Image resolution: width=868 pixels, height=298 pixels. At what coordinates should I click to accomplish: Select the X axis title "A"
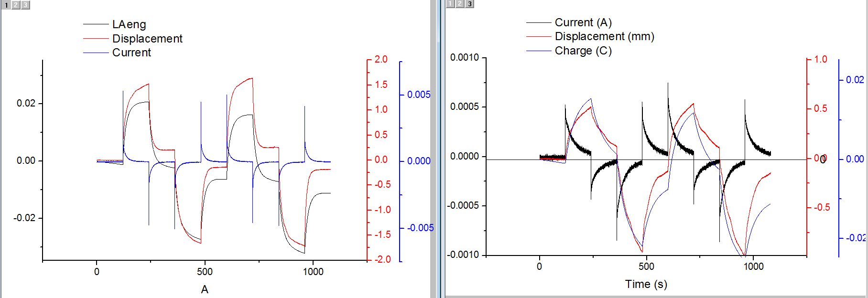pos(205,289)
